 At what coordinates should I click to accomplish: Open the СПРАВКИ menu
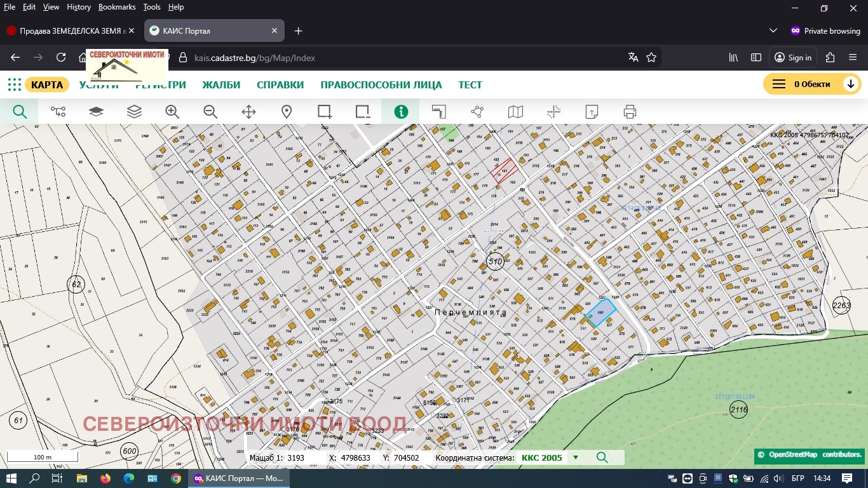[280, 85]
